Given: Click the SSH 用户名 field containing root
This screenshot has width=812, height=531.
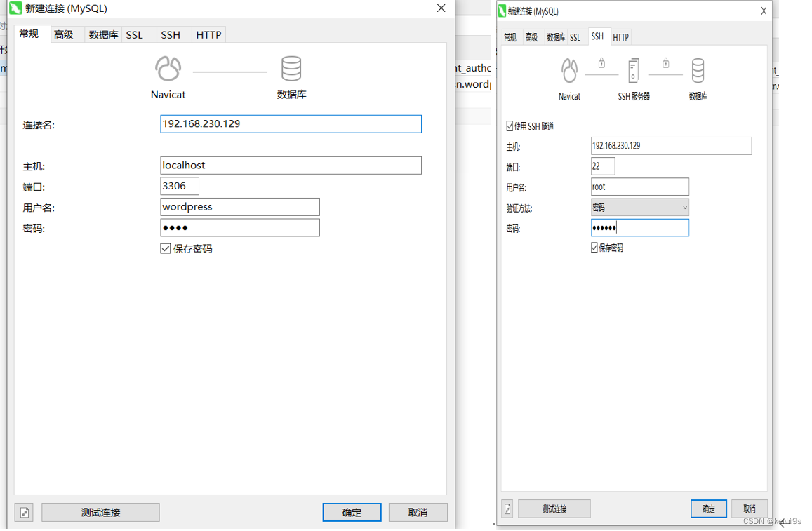Looking at the screenshot, I should [x=639, y=187].
